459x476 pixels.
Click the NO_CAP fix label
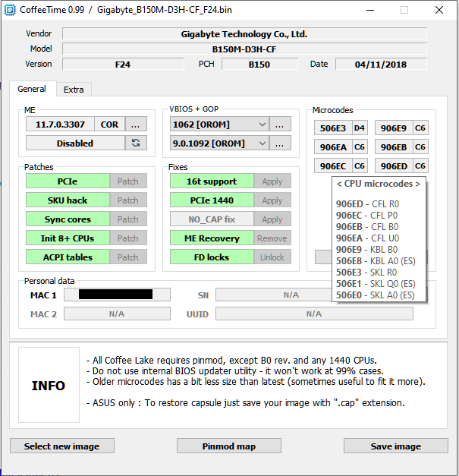[x=212, y=219]
